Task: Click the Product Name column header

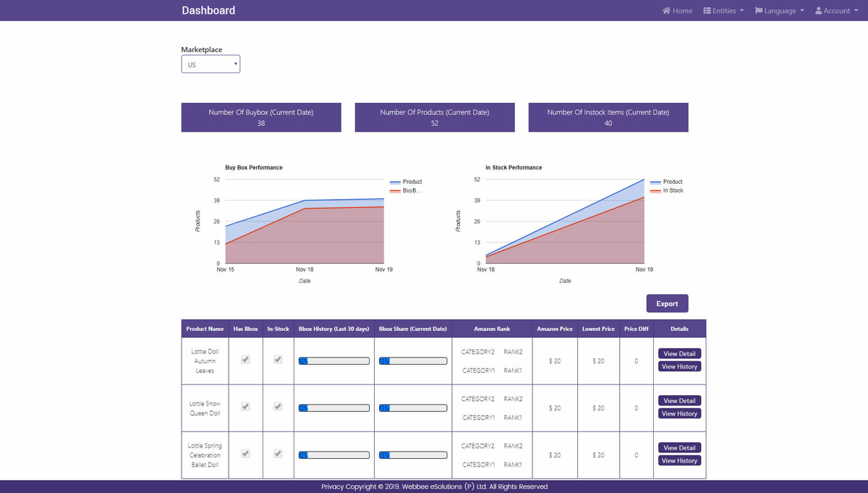Action: 205,329
